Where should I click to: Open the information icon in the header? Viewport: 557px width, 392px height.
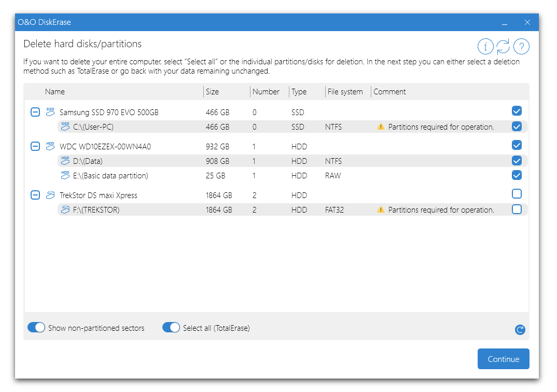coord(485,47)
